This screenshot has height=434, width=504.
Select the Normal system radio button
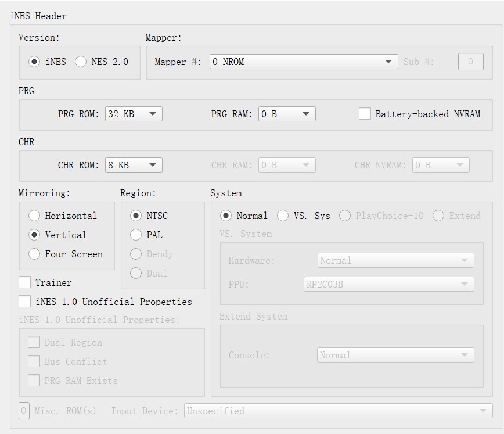click(x=226, y=216)
